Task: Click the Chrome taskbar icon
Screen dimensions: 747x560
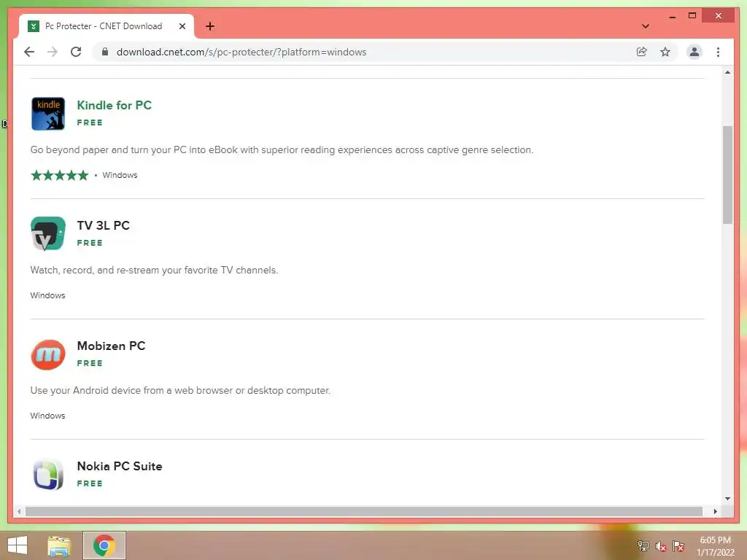Action: click(104, 545)
